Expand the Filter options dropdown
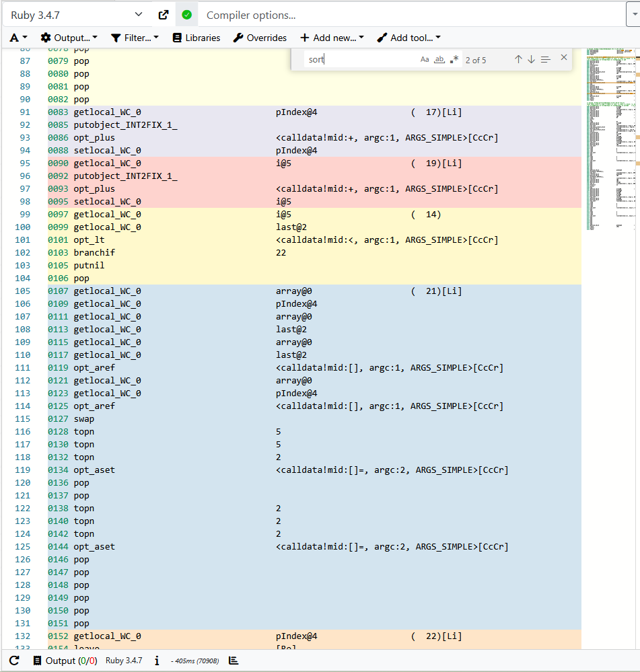The width and height of the screenshot is (640, 672). point(135,38)
